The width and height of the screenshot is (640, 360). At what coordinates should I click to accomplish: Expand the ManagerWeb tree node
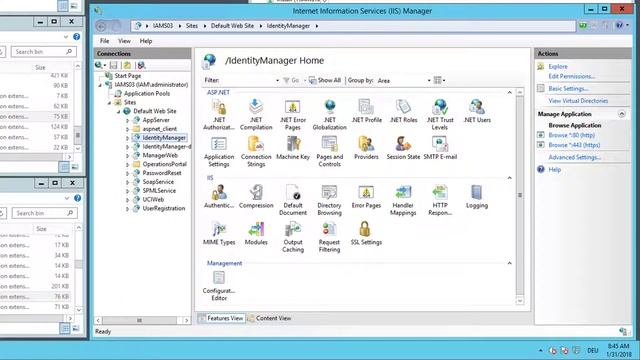coord(127,156)
